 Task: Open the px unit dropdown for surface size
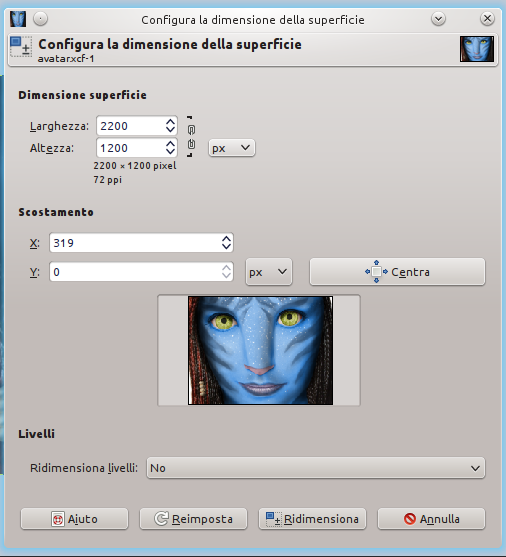point(231,148)
